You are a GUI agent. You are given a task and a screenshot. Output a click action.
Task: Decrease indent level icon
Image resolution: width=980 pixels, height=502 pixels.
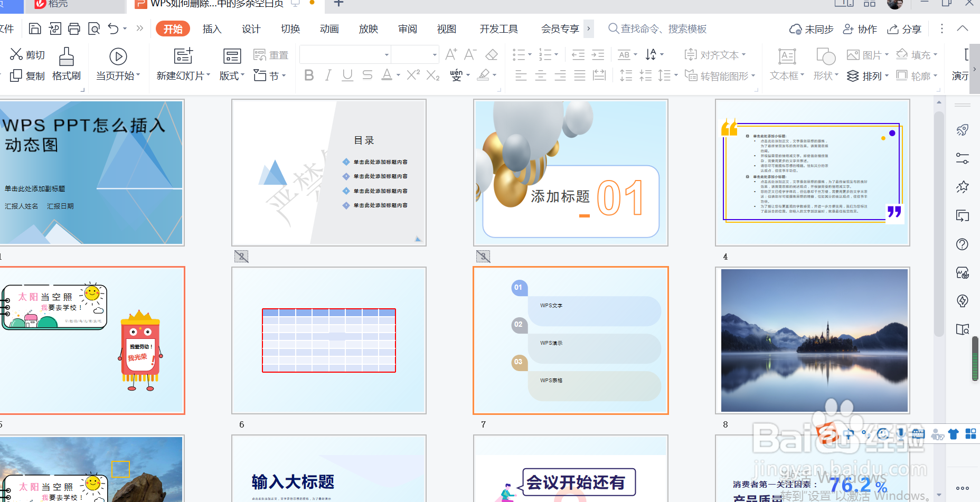[578, 54]
